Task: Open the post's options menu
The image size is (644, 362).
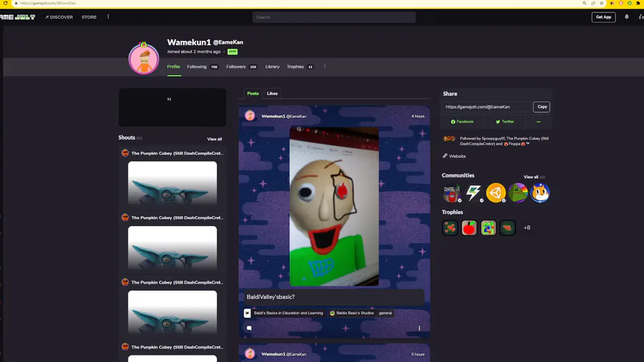Action: pyautogui.click(x=419, y=328)
